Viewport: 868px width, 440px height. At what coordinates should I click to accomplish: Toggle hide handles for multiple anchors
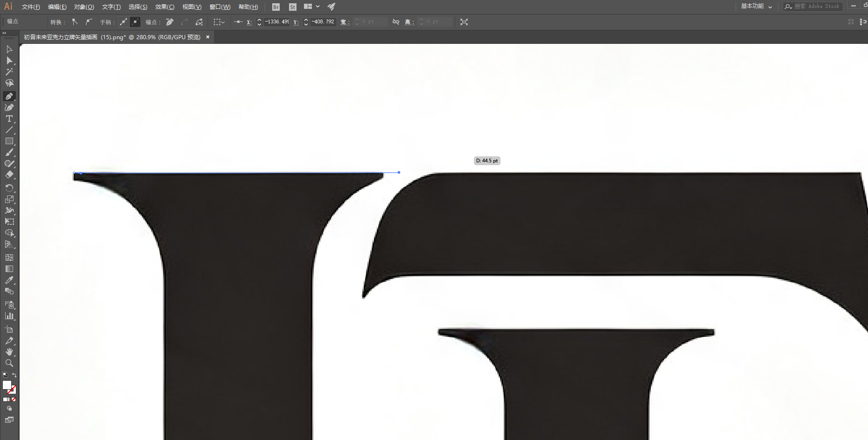pos(135,22)
